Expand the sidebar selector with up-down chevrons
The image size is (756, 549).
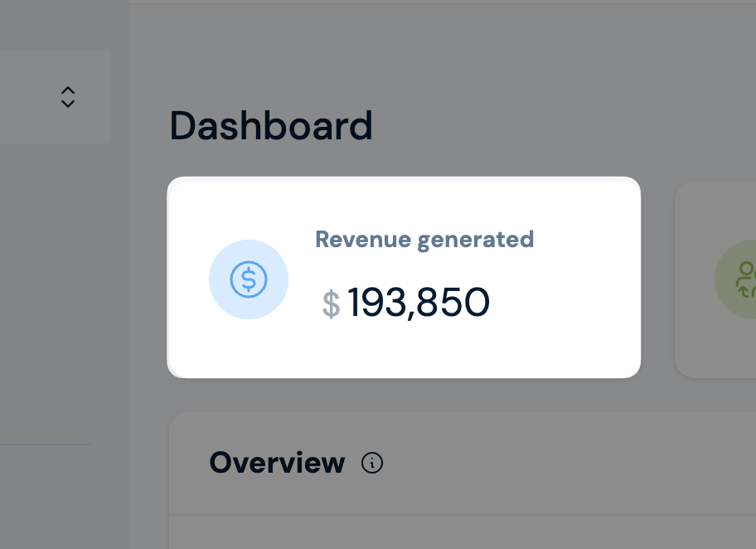pos(68,97)
